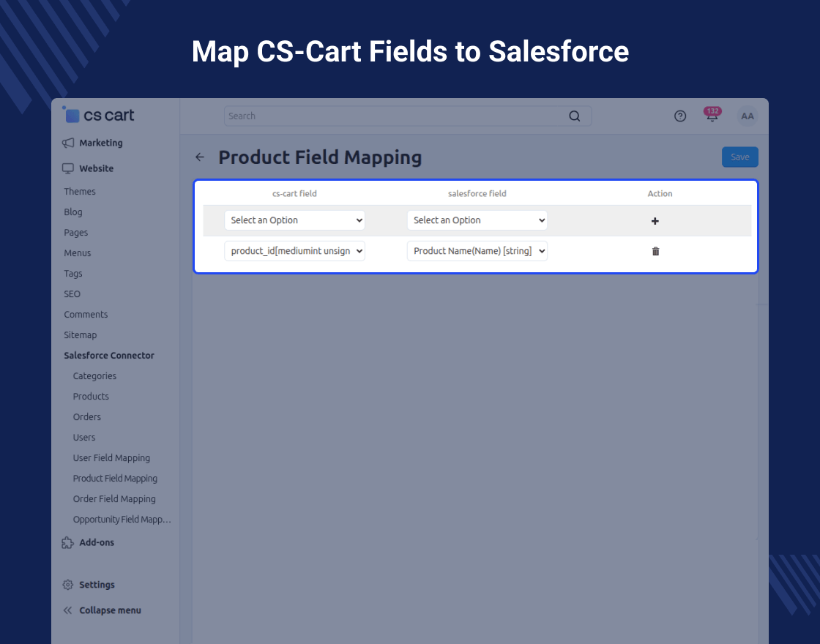Open the help question mark icon
Screen dimensions: 820x644
pos(680,116)
